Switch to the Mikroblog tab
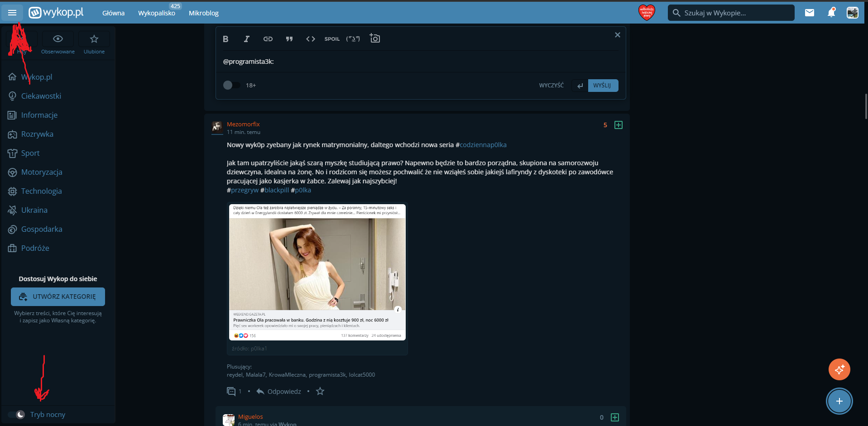 tap(203, 13)
